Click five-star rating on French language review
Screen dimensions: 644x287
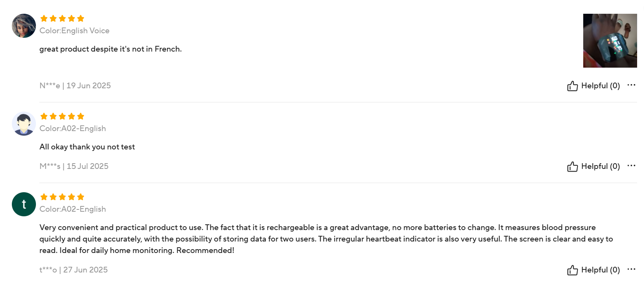coord(62,18)
